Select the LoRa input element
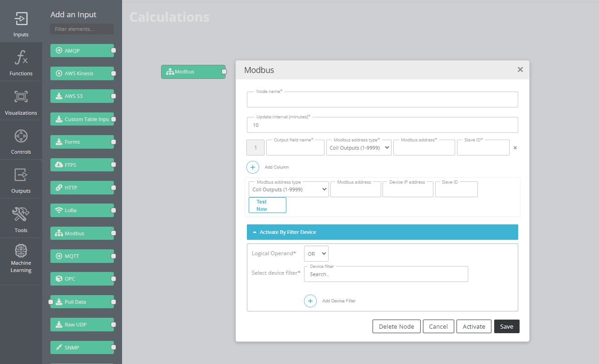Viewport: 599px width, 364px height. pyautogui.click(x=82, y=210)
